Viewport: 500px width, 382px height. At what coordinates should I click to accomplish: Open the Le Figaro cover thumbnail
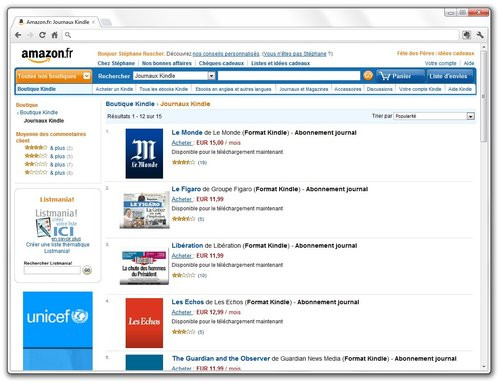coord(145,210)
